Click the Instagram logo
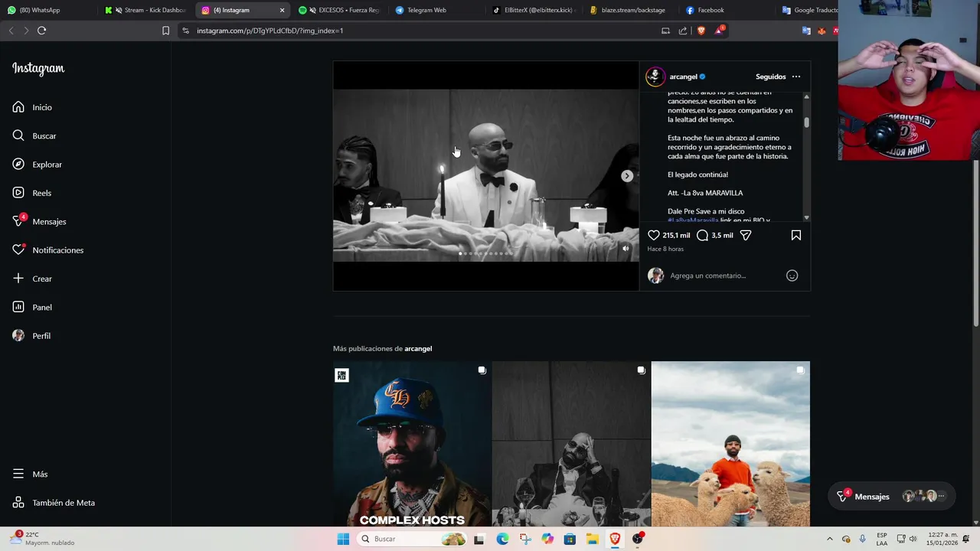 click(38, 68)
